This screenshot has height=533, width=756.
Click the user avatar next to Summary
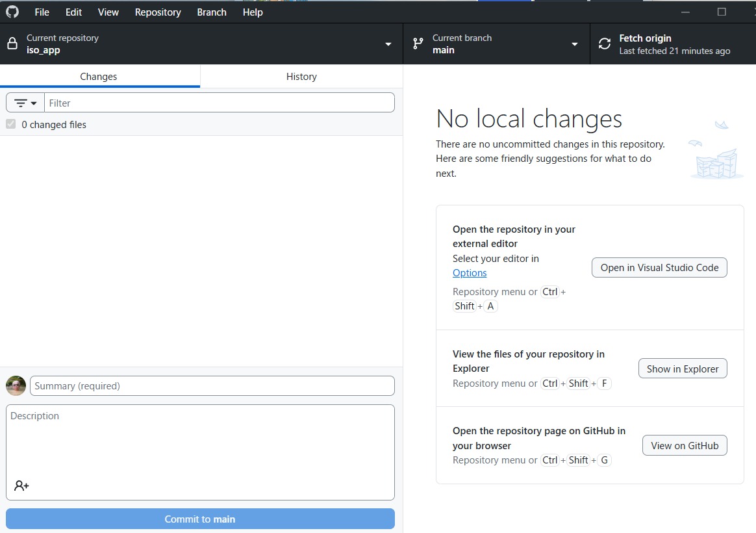pos(16,385)
